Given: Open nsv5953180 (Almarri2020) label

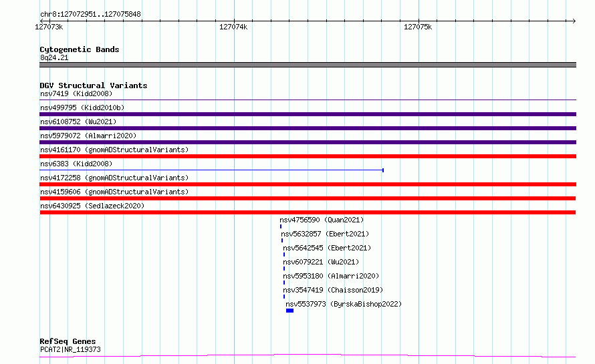Looking at the screenshot, I should (331, 276).
